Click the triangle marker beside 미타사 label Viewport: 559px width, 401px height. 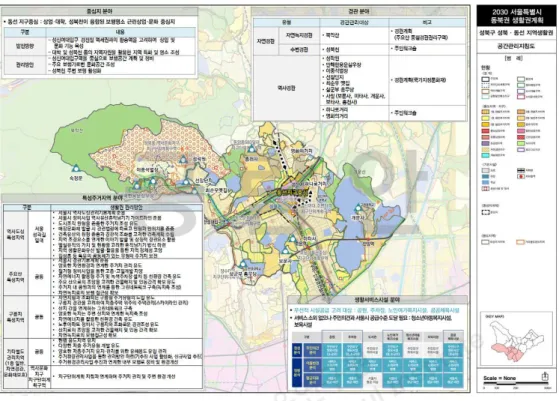pyautogui.click(x=292, y=238)
